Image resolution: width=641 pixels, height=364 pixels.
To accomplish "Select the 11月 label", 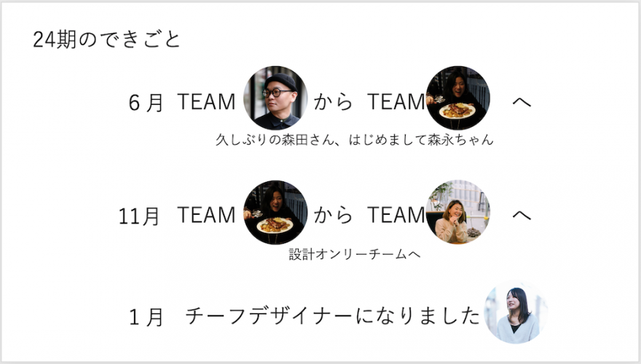I will (x=139, y=216).
